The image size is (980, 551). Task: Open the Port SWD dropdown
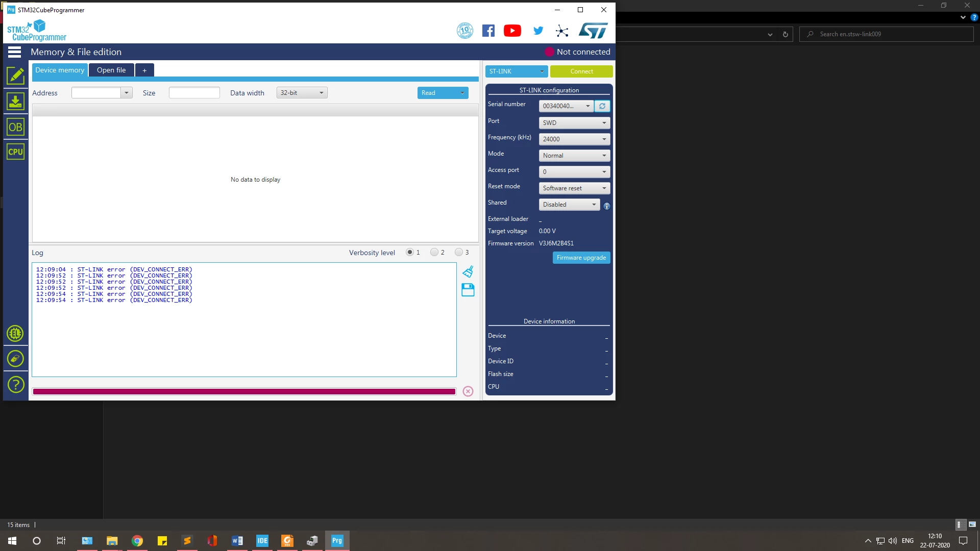(x=574, y=123)
